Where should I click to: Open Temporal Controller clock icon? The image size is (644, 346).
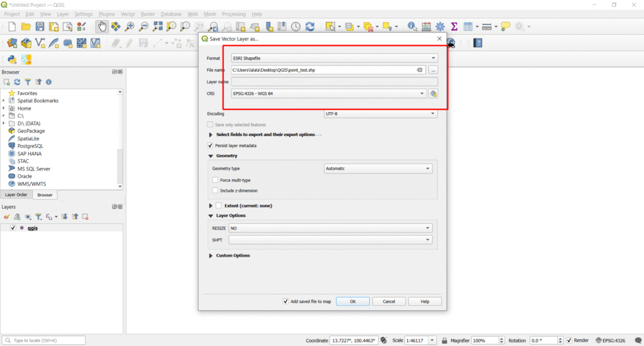[296, 26]
